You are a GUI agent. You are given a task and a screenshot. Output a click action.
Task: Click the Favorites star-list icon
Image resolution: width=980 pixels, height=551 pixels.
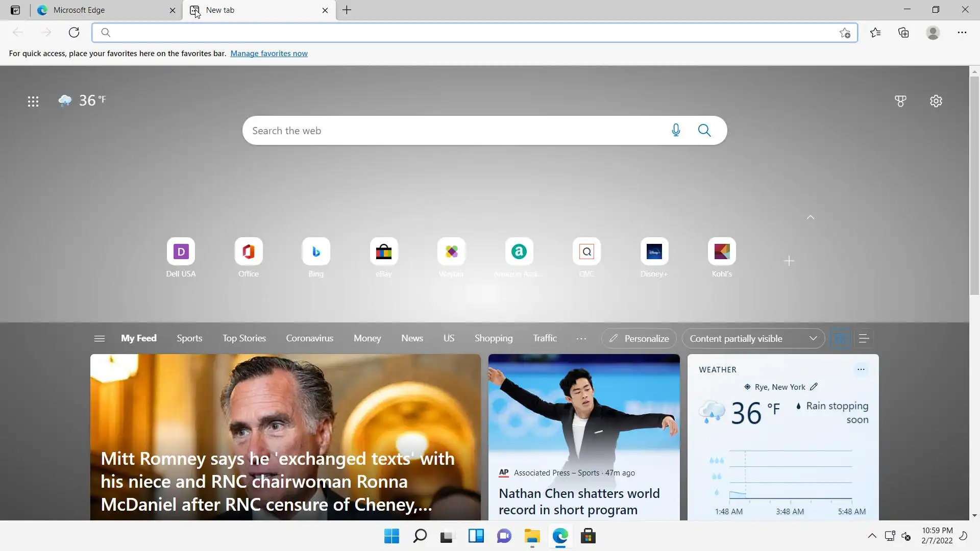[x=875, y=33]
